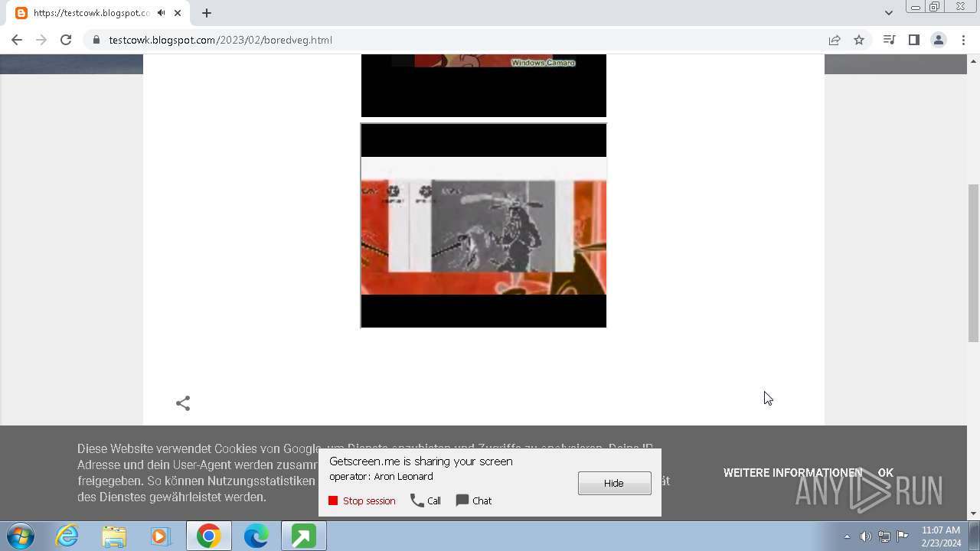Viewport: 980px width, 551px height.
Task: Open Microsoft Edge from the taskbar
Action: [256, 536]
